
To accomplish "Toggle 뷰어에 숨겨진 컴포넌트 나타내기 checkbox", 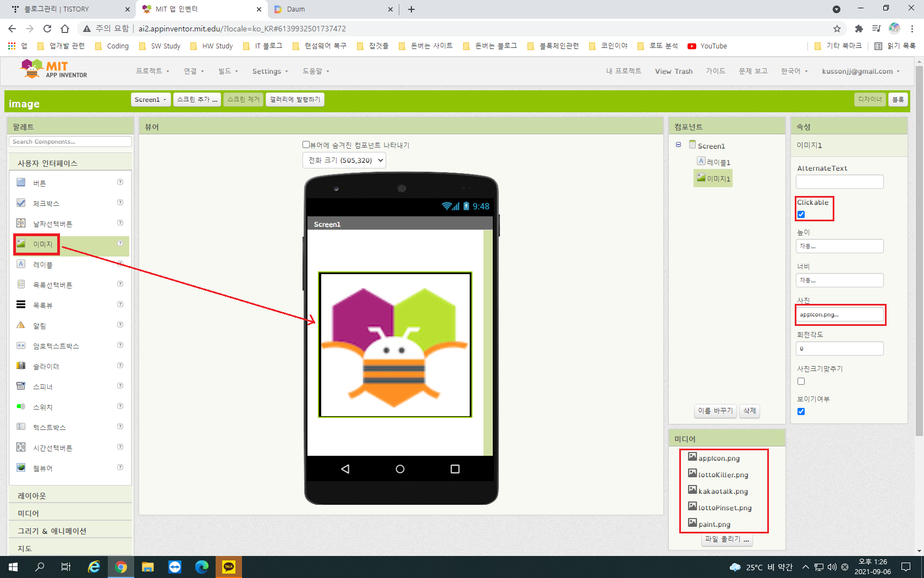I will pyautogui.click(x=306, y=145).
